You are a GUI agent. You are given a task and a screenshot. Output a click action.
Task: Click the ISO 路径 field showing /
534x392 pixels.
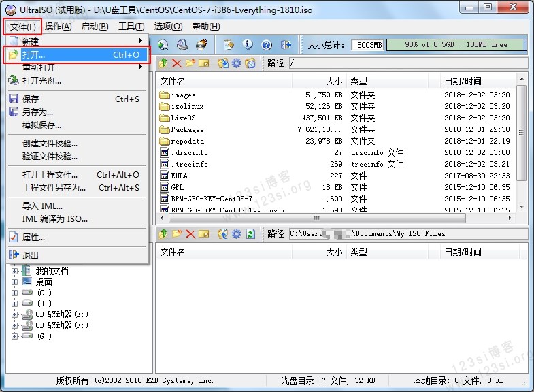[408, 63]
